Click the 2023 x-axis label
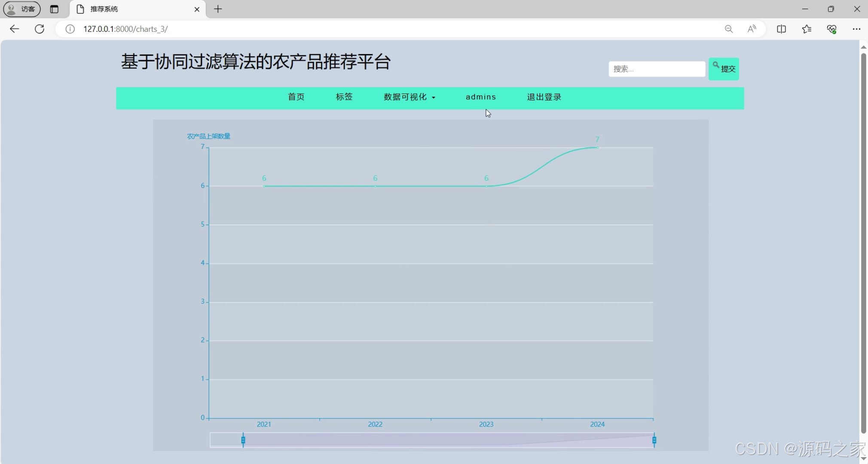Screen dimensions: 868x464 pyautogui.click(x=486, y=424)
